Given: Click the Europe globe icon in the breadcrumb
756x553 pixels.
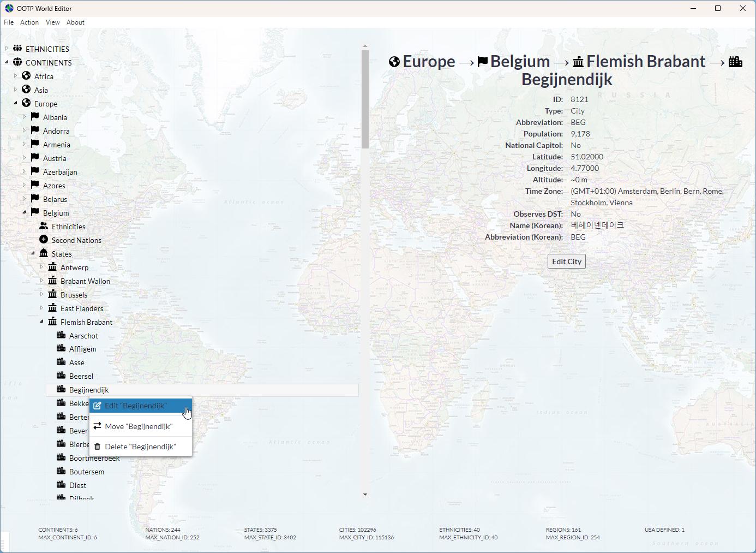Looking at the screenshot, I should [x=394, y=61].
